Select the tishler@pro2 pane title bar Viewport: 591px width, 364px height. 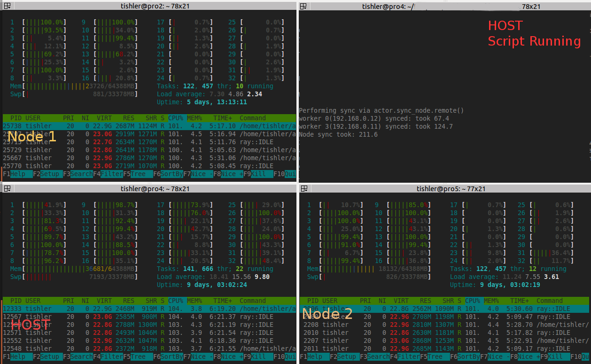point(148,6)
